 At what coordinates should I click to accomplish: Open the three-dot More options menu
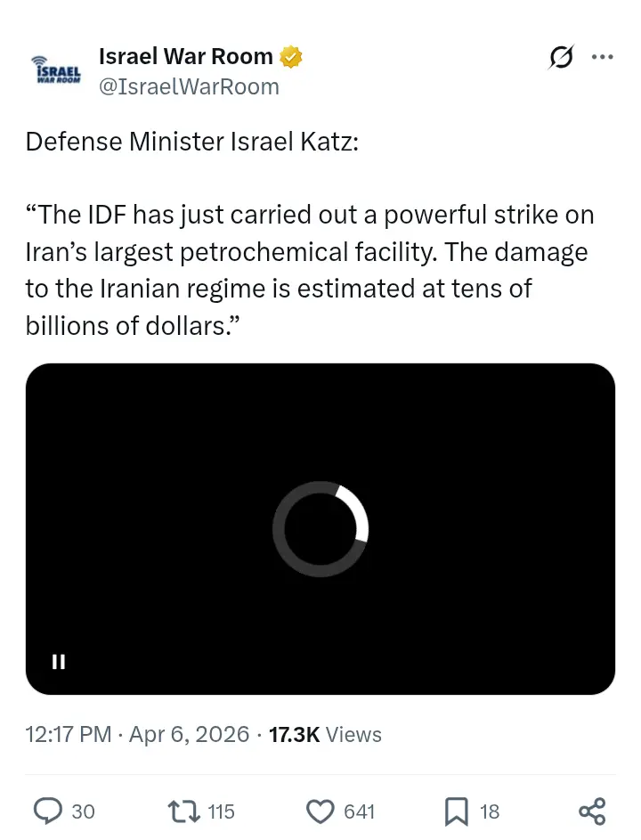coord(603,57)
